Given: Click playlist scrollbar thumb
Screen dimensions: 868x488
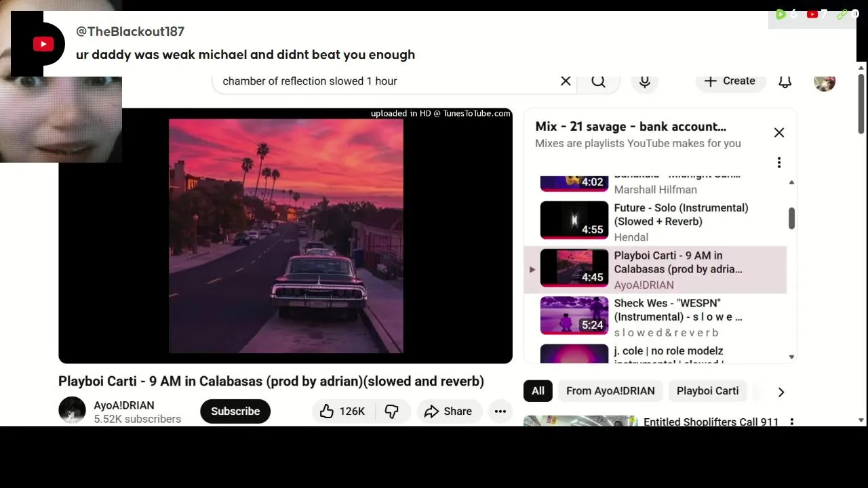Looking at the screenshot, I should 791,218.
